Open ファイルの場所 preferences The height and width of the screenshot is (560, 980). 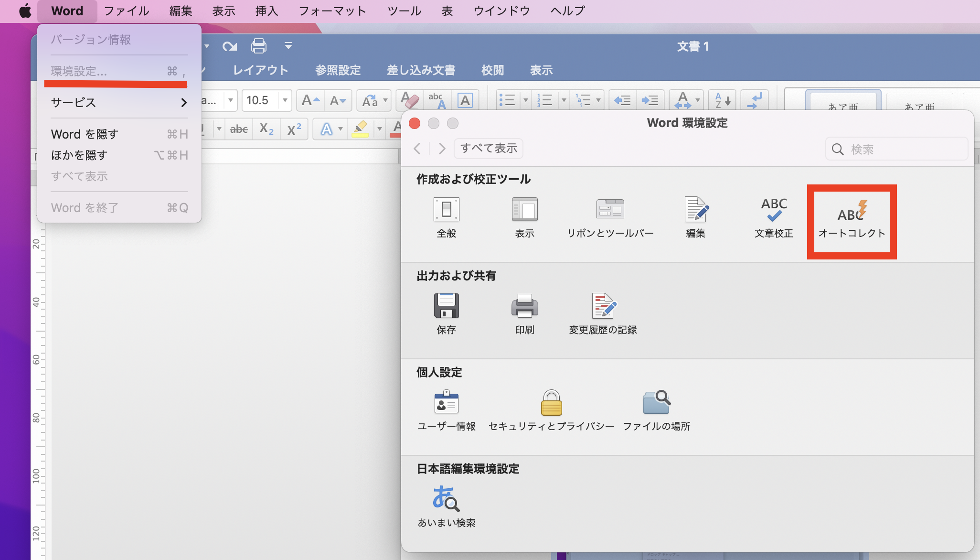click(x=656, y=410)
